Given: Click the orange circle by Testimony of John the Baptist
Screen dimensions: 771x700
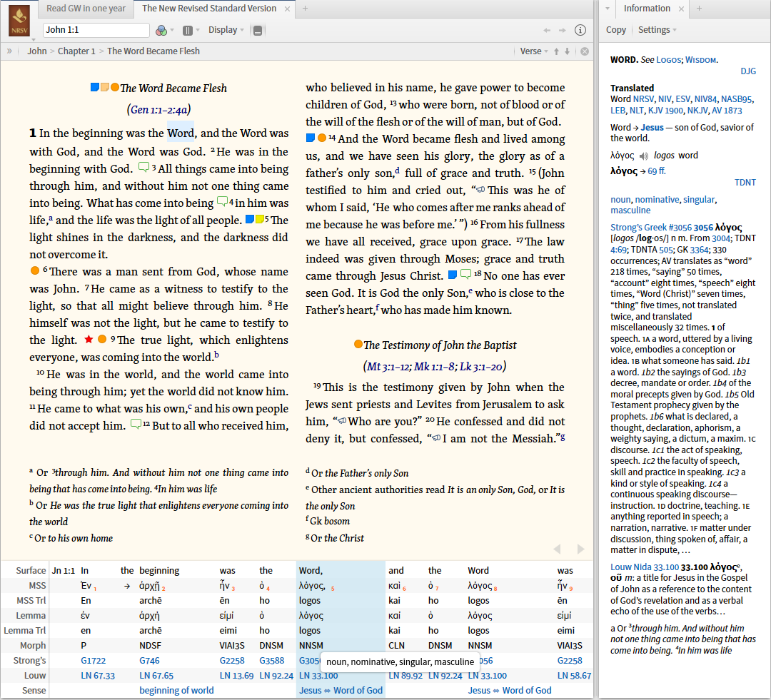Looking at the screenshot, I should tap(358, 344).
